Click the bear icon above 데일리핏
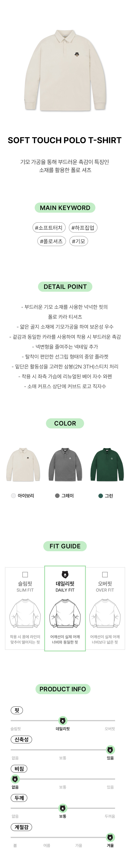 [65, 574]
